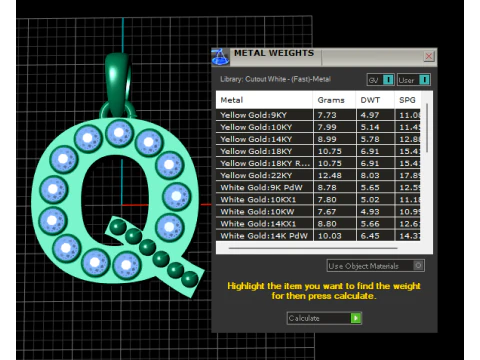480x360 pixels.
Task: Select the White Gold:14K PdW row
Action: tap(318, 235)
